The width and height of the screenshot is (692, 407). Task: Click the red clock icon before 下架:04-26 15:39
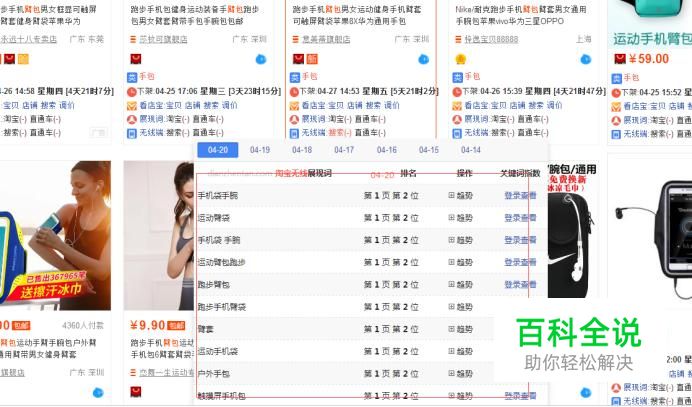click(x=457, y=92)
